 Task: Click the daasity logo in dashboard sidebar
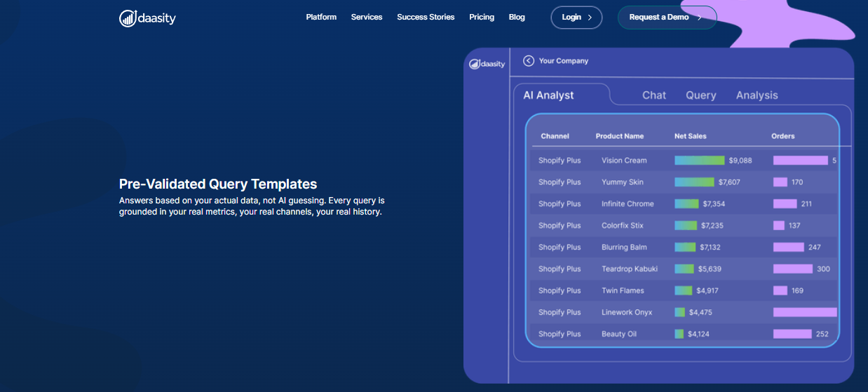pos(487,64)
